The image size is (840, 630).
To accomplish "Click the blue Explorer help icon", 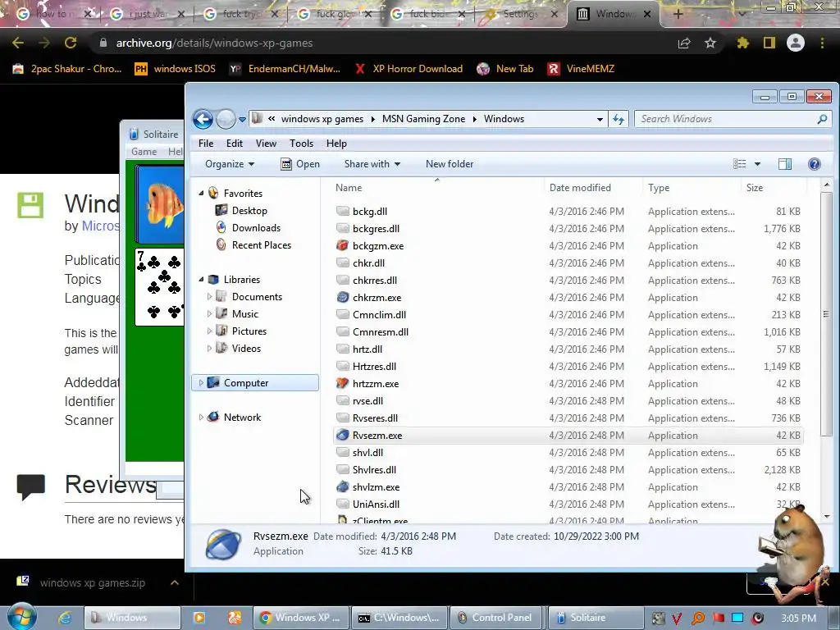I will [815, 164].
